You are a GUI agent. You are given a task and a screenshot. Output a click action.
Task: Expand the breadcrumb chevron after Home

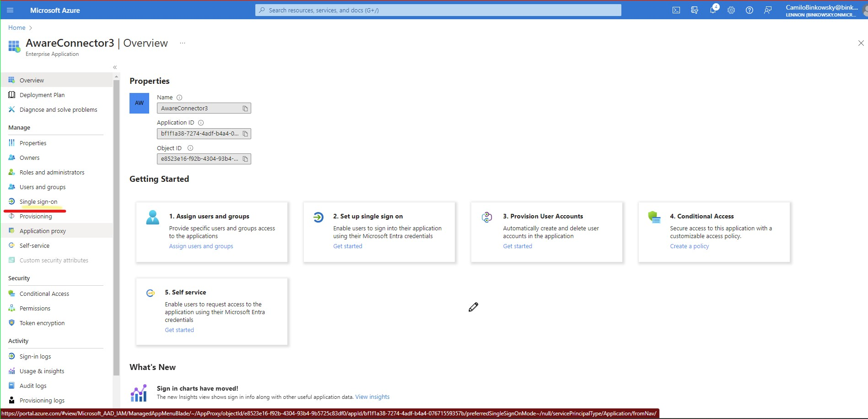(x=31, y=27)
